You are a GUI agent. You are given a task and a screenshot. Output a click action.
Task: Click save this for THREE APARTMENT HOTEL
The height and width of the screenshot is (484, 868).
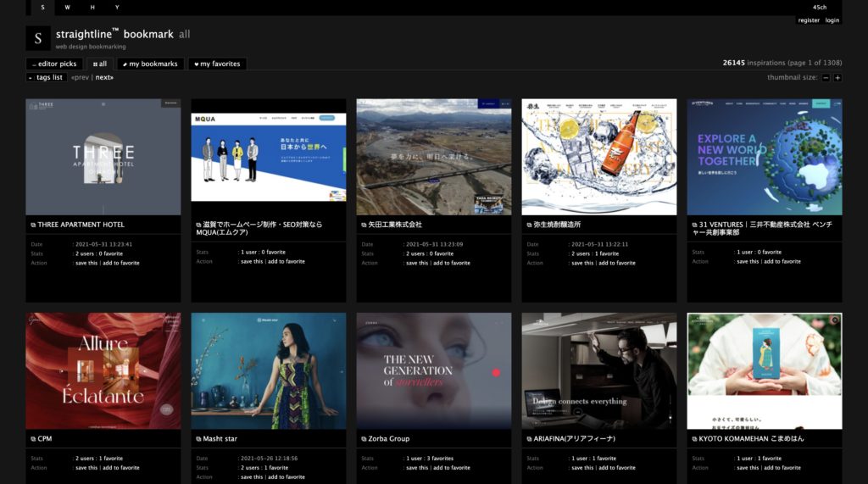tap(86, 263)
